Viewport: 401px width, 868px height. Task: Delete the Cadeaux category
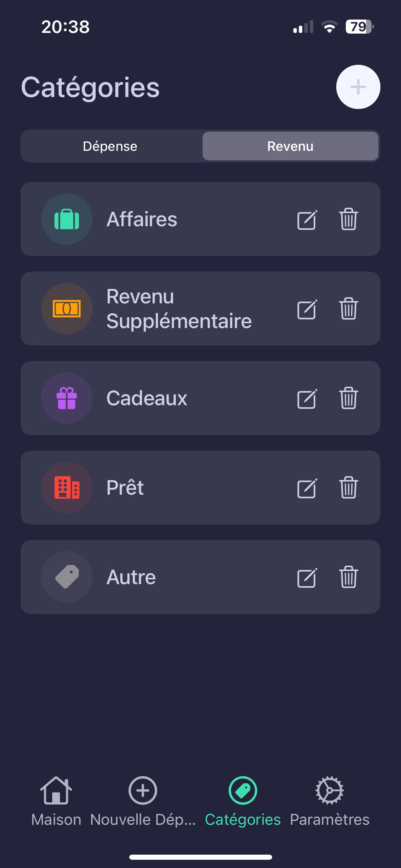tap(349, 398)
